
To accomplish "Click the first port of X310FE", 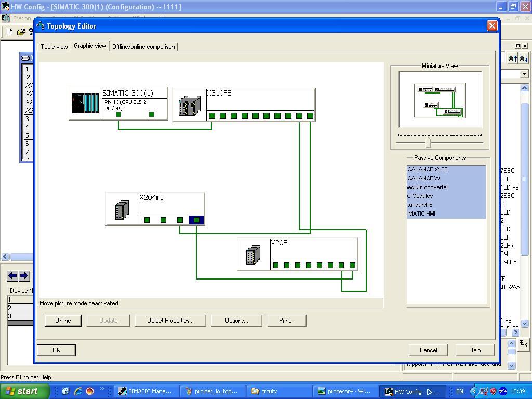I will (x=212, y=116).
